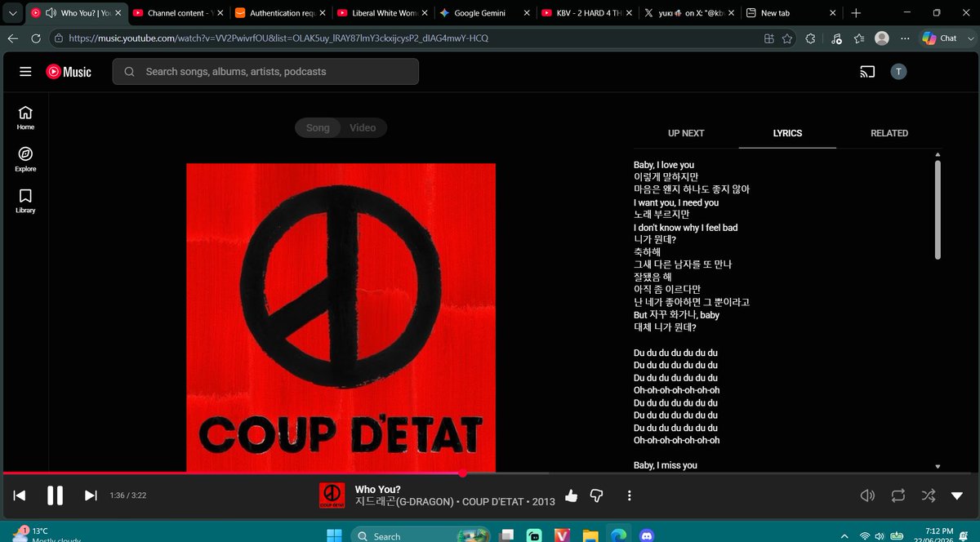Click the YouTube Music logo

click(x=69, y=72)
